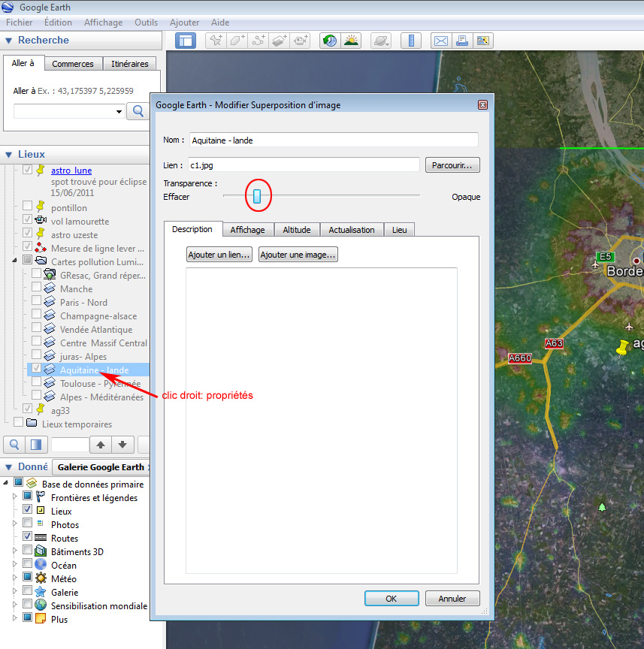The image size is (644, 649).
Task: Click the Record a Tour toolbar icon
Action: pos(301,41)
